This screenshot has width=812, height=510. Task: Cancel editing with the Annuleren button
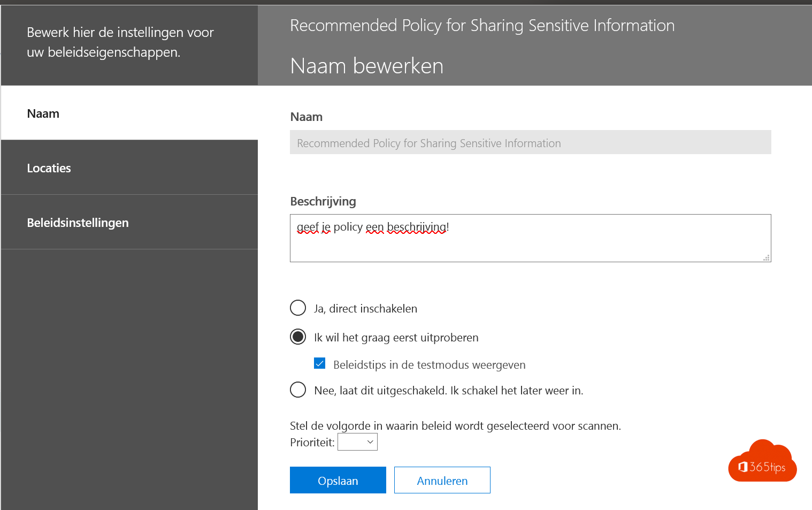(x=442, y=480)
